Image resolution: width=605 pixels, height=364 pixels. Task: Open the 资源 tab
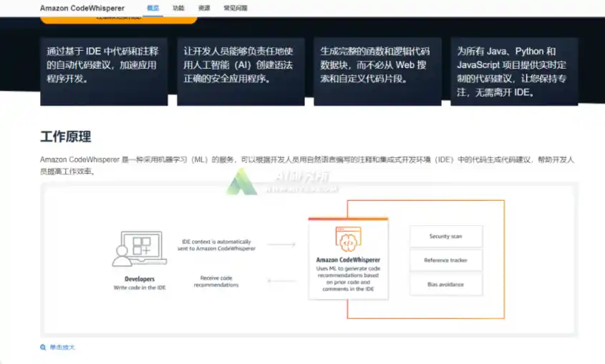tap(204, 8)
